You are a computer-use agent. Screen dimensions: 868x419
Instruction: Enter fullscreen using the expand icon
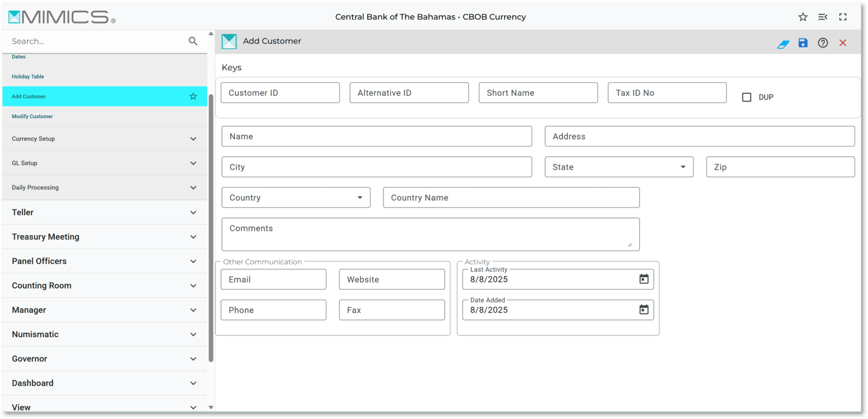[843, 17]
